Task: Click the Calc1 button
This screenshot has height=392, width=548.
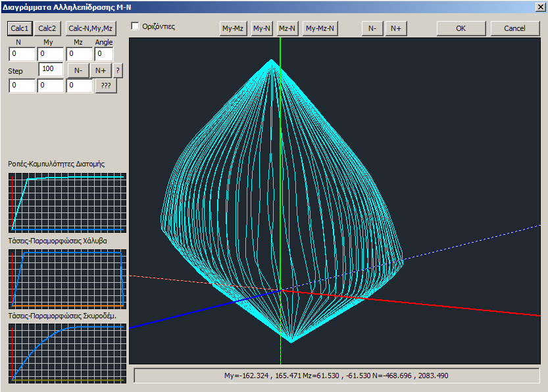Action: (x=20, y=28)
